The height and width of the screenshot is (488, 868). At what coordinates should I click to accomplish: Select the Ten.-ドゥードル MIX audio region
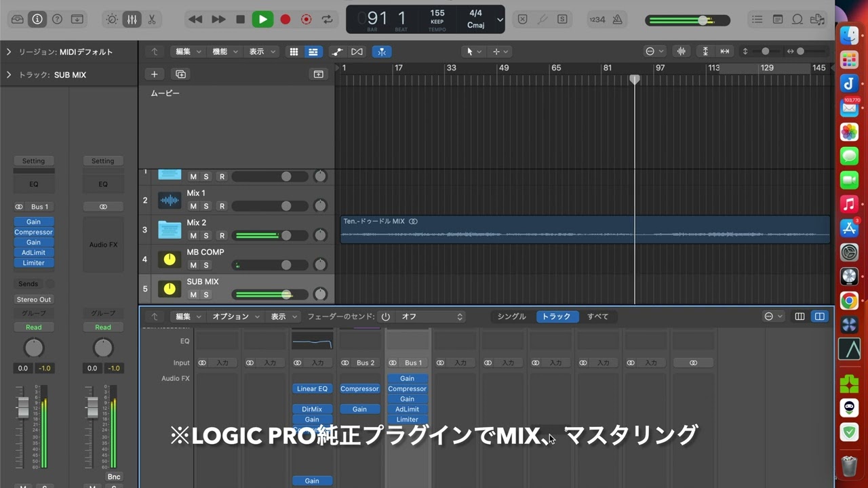pyautogui.click(x=585, y=229)
